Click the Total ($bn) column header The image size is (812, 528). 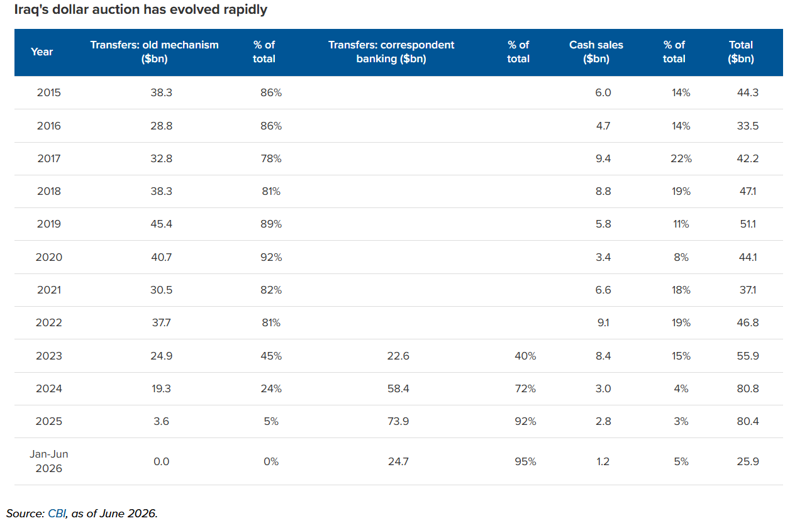pyautogui.click(x=741, y=52)
